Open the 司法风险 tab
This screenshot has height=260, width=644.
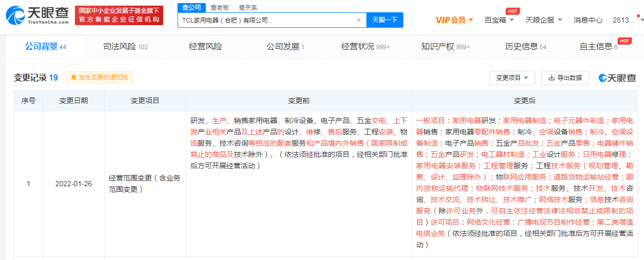click(125, 47)
